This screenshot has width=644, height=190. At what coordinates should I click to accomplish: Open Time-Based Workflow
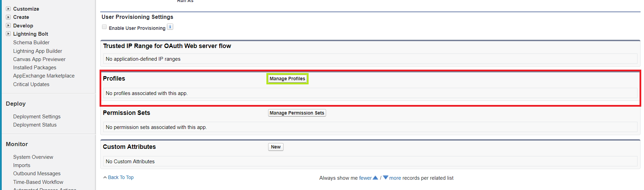(x=38, y=182)
